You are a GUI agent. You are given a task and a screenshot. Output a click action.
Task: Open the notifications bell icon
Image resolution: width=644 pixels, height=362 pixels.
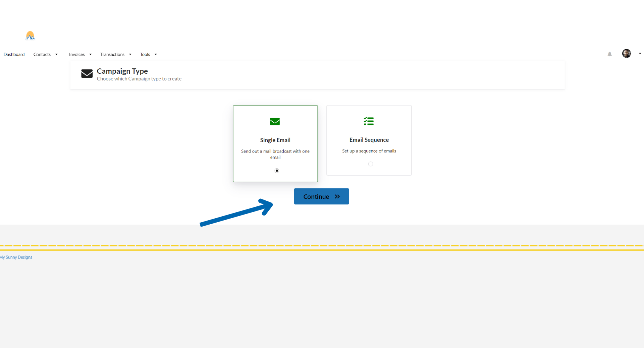click(x=610, y=54)
